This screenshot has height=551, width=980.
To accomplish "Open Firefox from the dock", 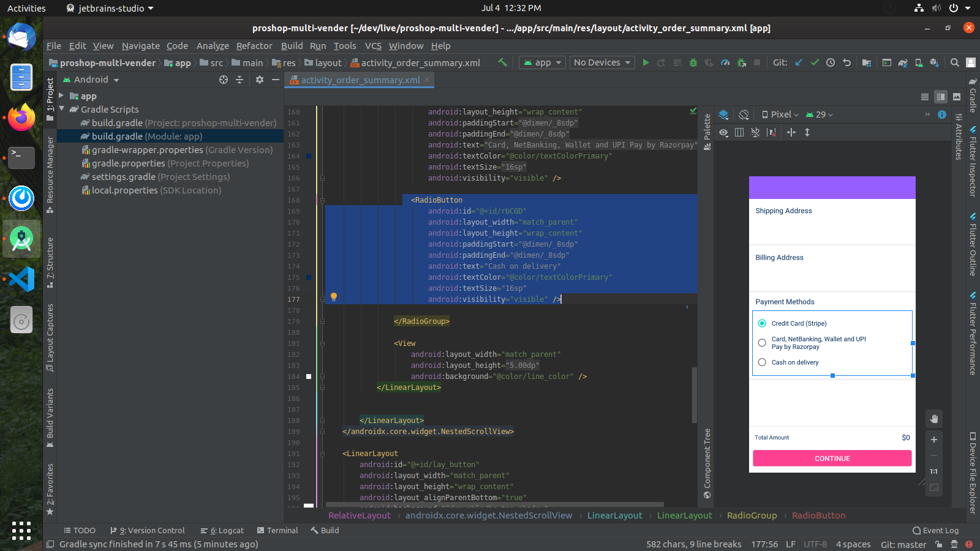I will [21, 118].
